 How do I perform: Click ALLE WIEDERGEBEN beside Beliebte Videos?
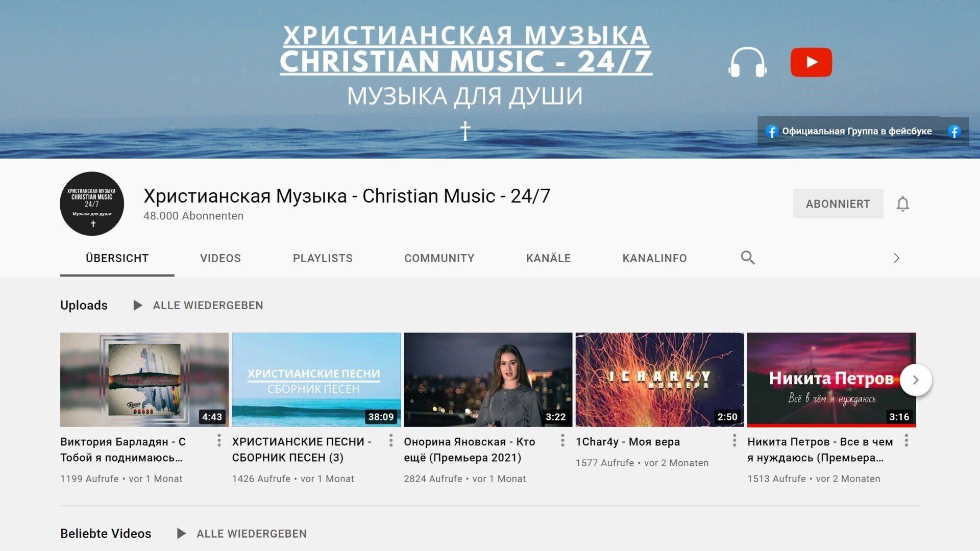point(252,534)
